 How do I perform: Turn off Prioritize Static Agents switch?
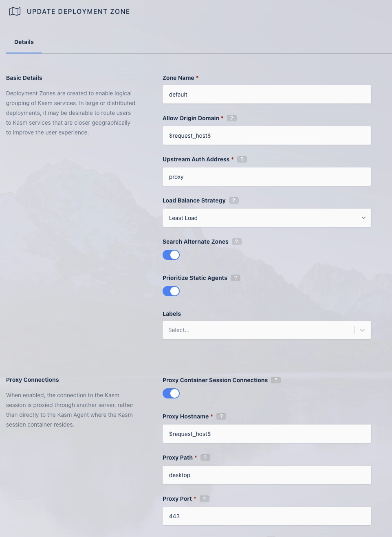tap(171, 291)
